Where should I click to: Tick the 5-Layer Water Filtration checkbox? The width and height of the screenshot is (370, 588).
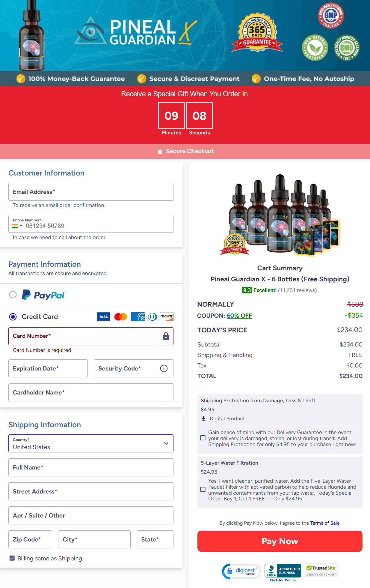[x=203, y=490]
